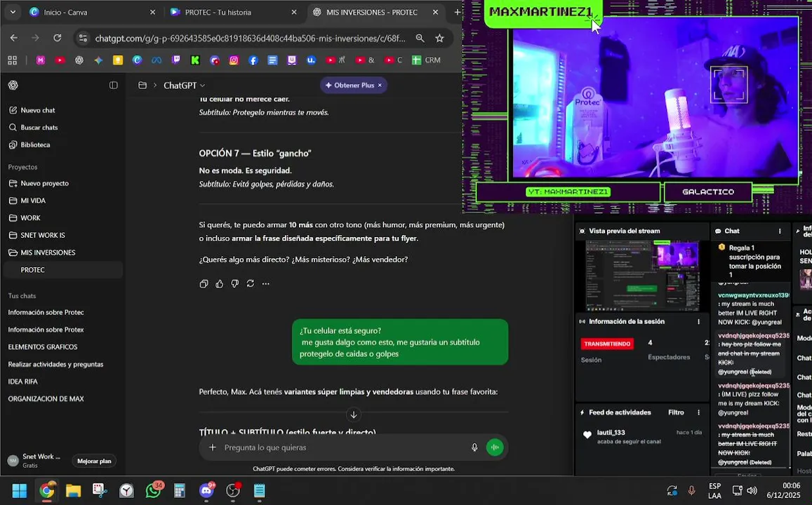Open the ChatGPT bookmark in the bookmarks bar

coord(79,60)
